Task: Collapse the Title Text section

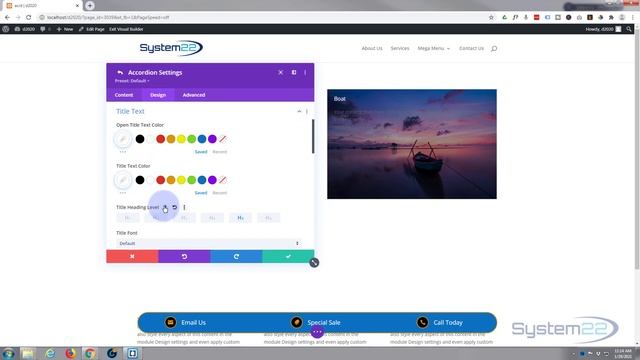Action: [299, 111]
